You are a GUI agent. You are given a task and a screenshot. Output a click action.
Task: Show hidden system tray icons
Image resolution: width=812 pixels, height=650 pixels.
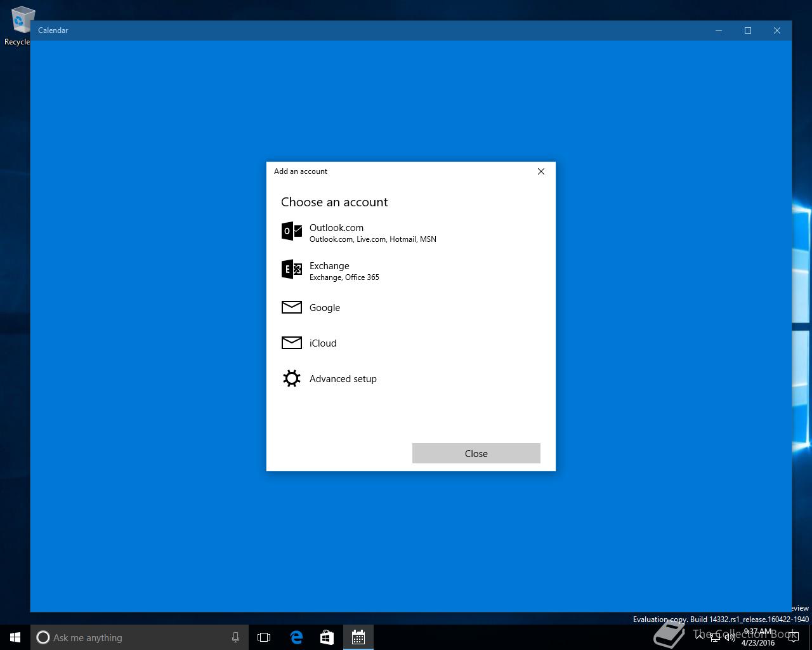[x=700, y=637]
